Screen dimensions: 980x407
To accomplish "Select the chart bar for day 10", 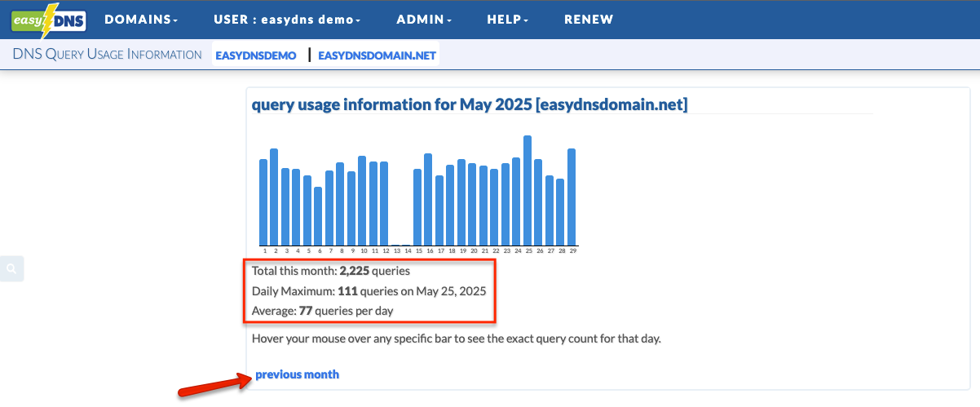I will tap(362, 201).
